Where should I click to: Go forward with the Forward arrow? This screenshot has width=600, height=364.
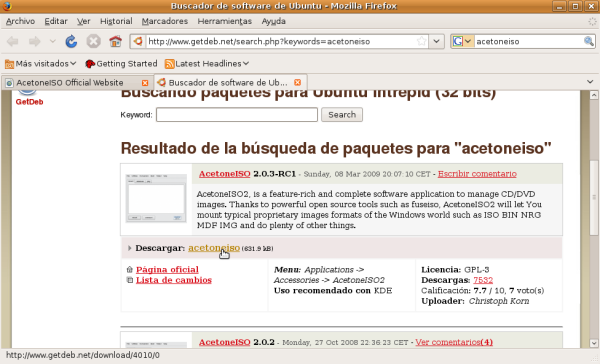point(34,41)
